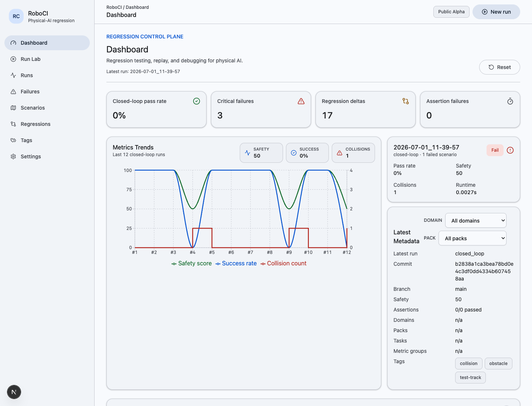Open the Critical failures card

261,110
